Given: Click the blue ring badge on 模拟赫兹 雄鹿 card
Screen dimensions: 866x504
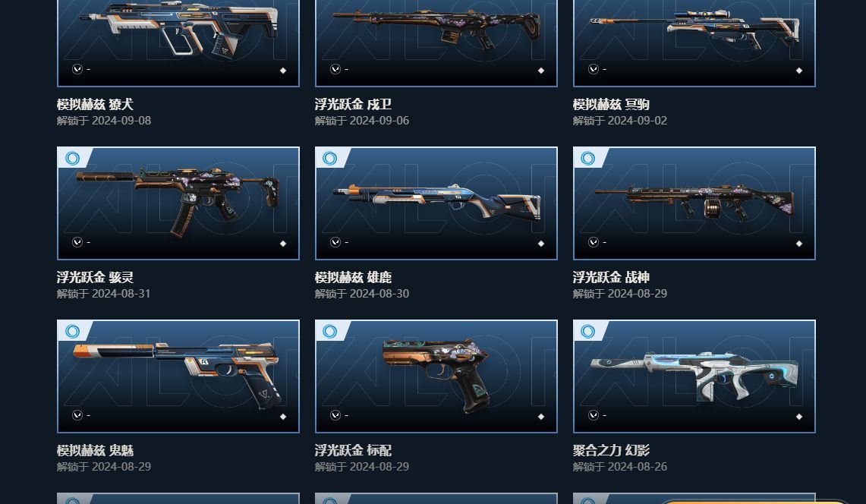Looking at the screenshot, I should click(x=329, y=158).
